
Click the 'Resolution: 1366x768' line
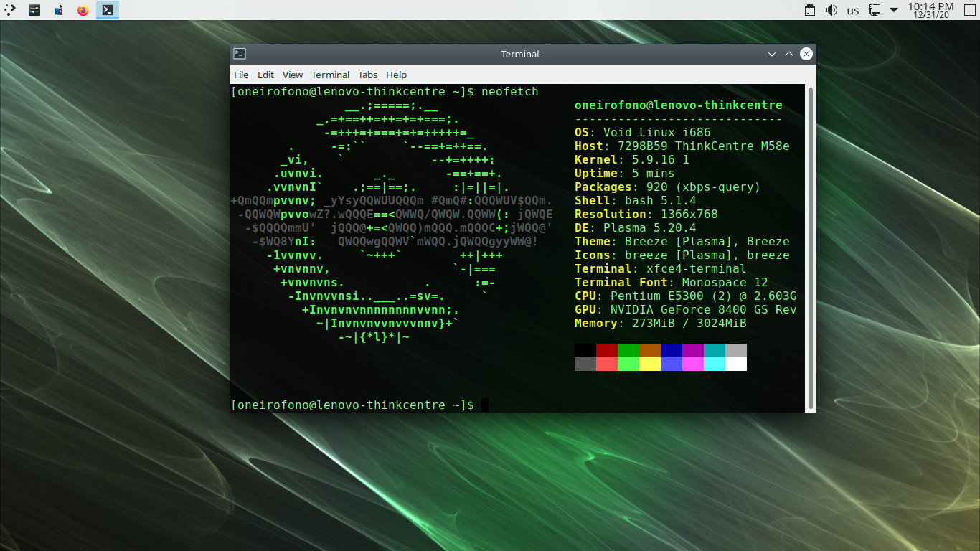(646, 214)
